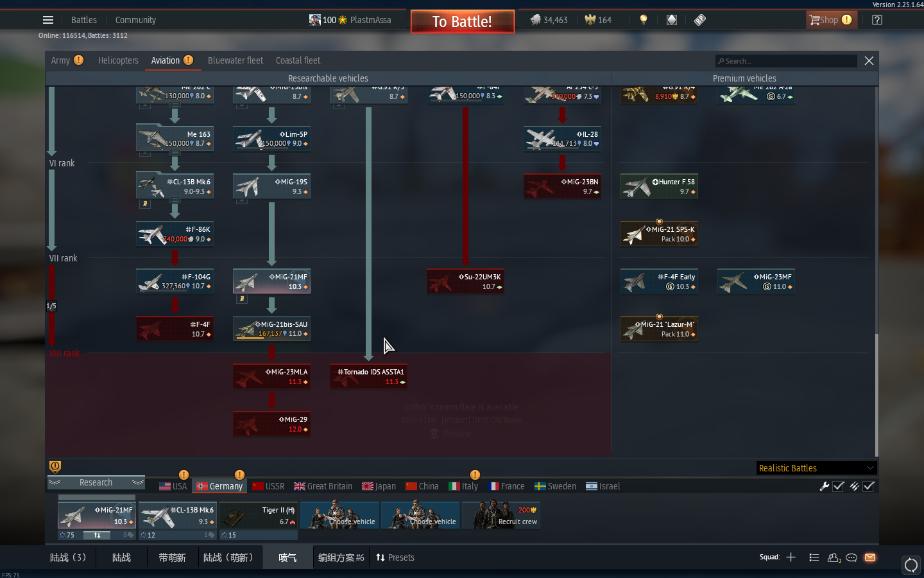Screen dimensions: 924x578
Task: Click the Golden Eagles balance 164
Action: coord(598,20)
